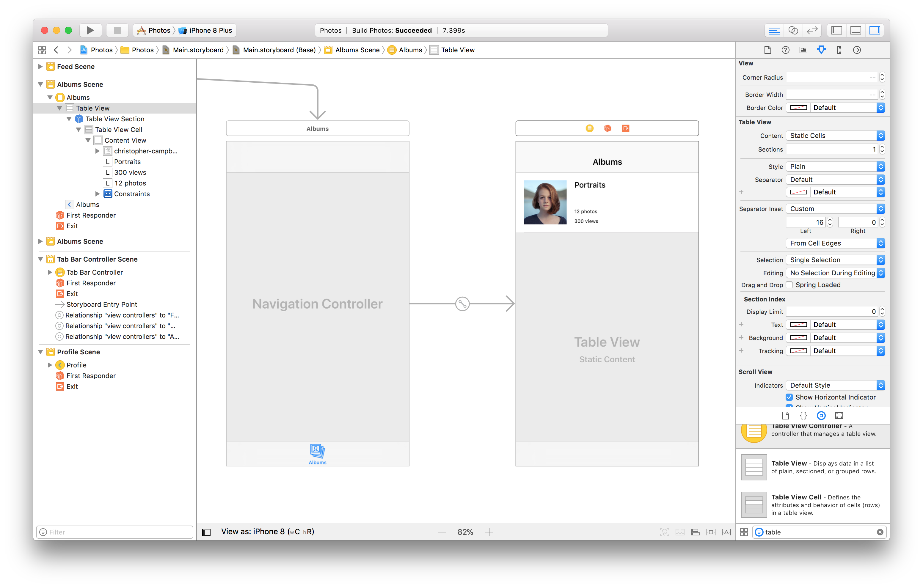This screenshot has width=923, height=588.
Task: Switch to the Media library tab
Action: pyautogui.click(x=839, y=415)
